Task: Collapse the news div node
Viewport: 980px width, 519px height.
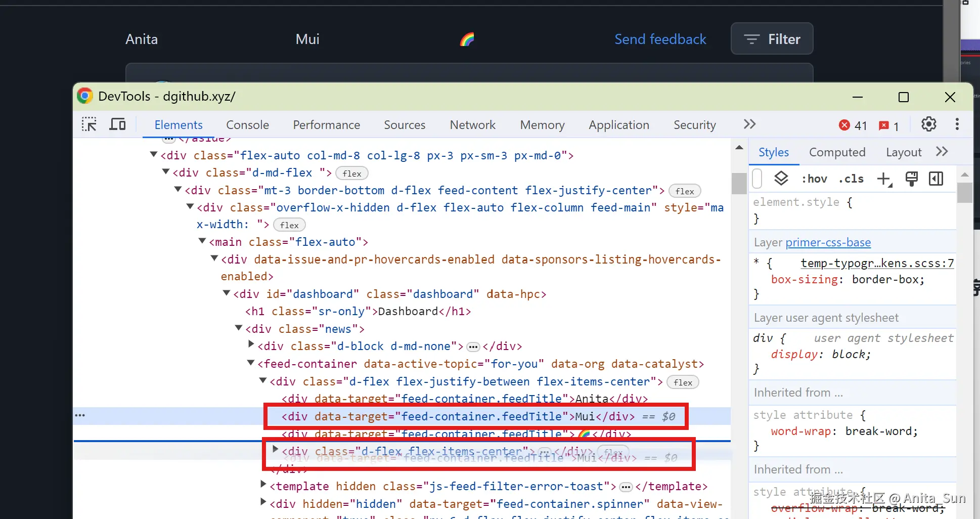Action: click(239, 328)
